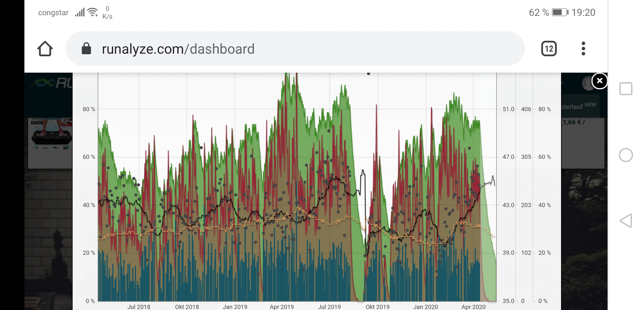Tap the cellular signal strength icon
The height and width of the screenshot is (310, 644).
click(x=80, y=12)
